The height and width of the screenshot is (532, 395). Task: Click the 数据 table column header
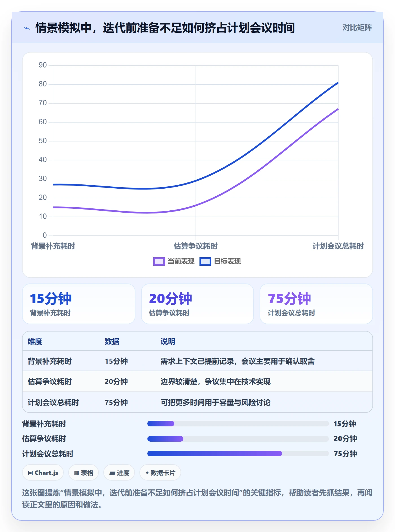coord(112,342)
